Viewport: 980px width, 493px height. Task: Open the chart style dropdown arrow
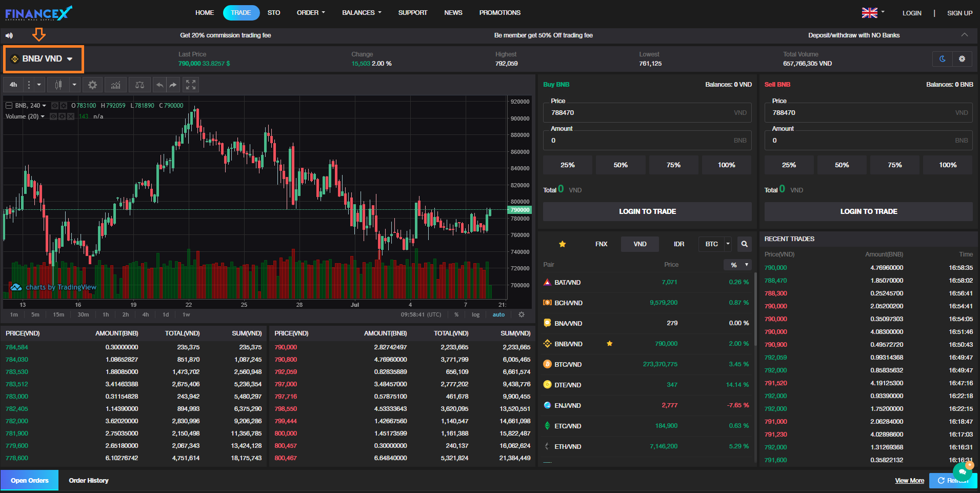click(74, 85)
